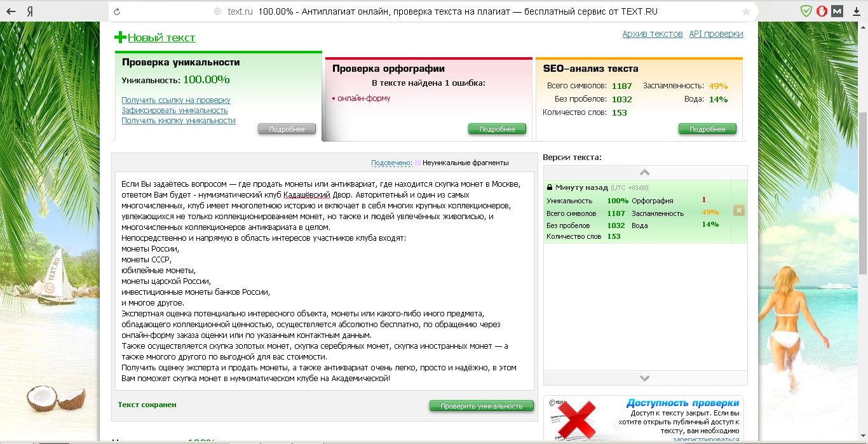Image resolution: width=868 pixels, height=444 pixels.
Task: Click the browser address bar URL text.ru
Action: (x=241, y=11)
